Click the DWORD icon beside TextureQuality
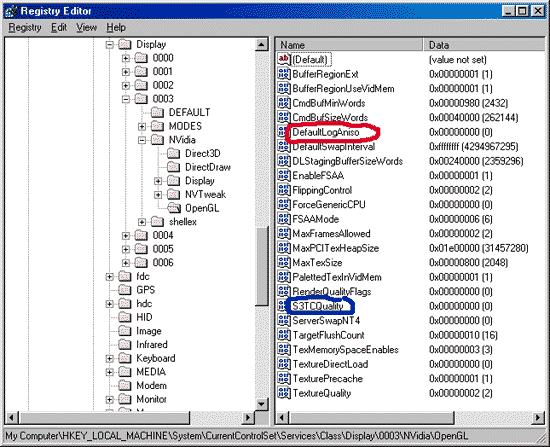 coord(284,393)
